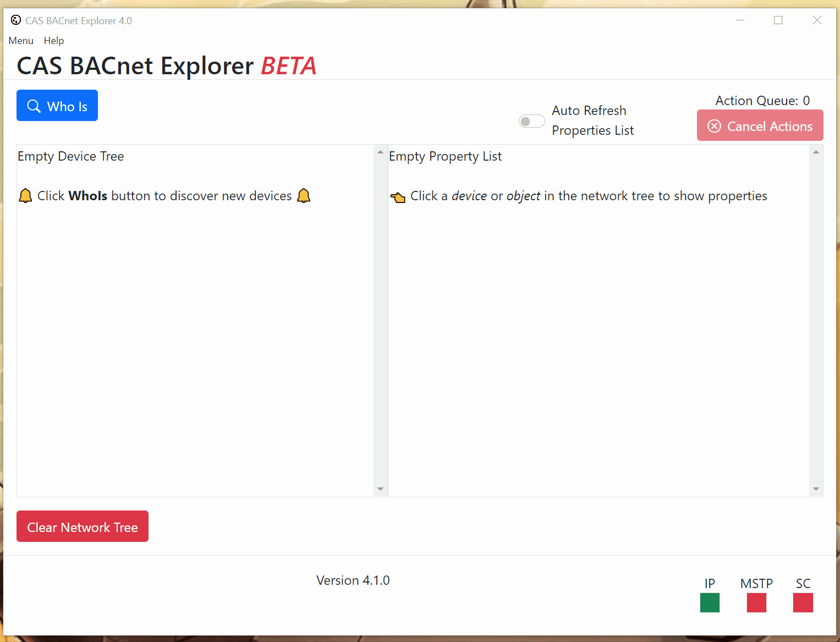
Task: Click 'Click WhoIs button to discover' hint text
Action: click(164, 196)
